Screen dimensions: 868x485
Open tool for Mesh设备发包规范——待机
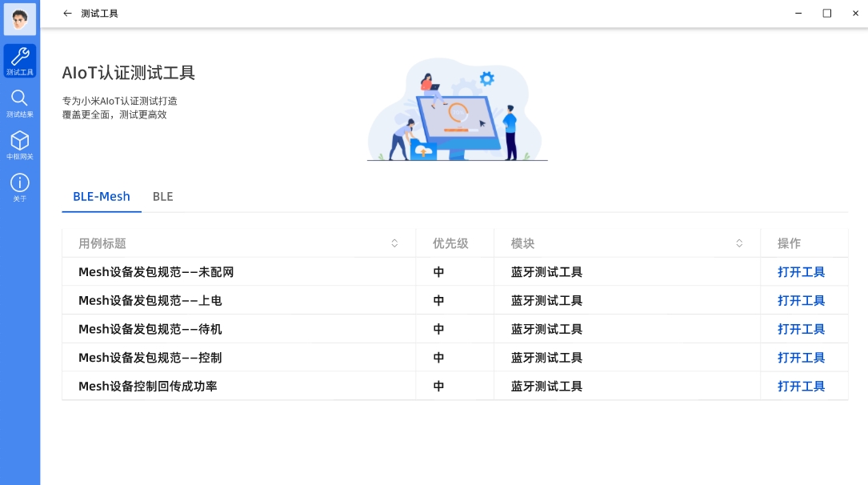[801, 329]
